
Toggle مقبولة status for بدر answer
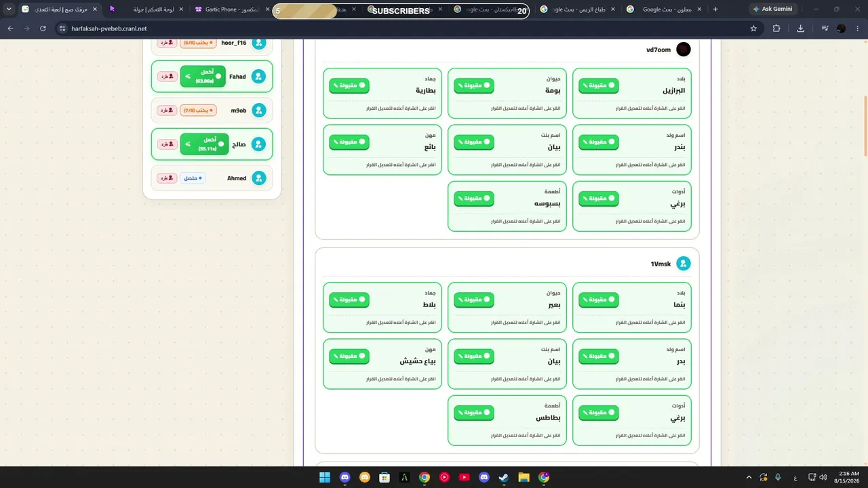tap(599, 356)
